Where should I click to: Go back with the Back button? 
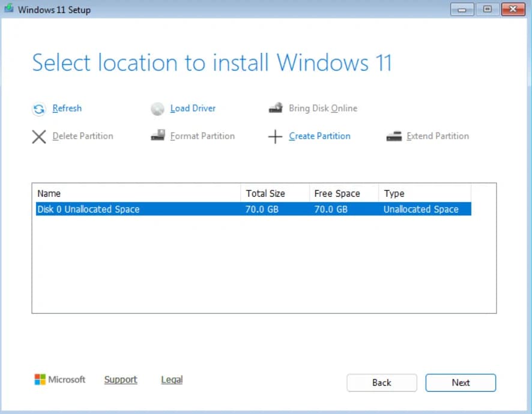382,382
